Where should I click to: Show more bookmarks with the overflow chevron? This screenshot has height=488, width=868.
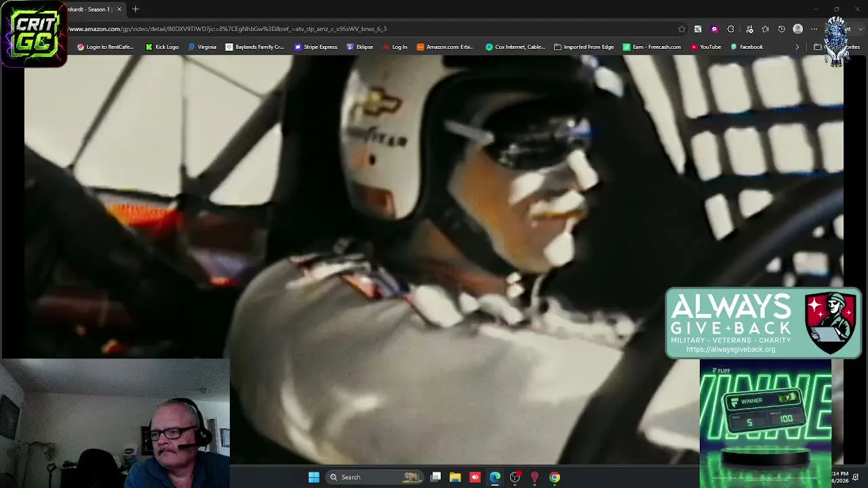797,47
